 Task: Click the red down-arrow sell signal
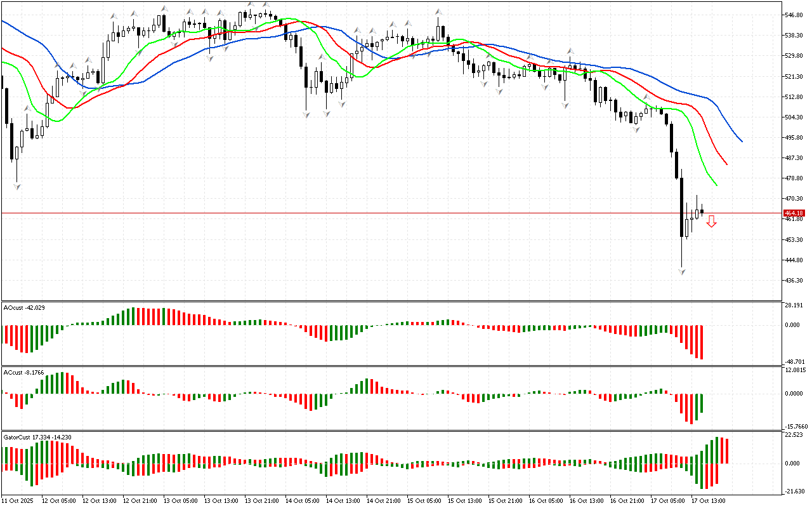[712, 221]
